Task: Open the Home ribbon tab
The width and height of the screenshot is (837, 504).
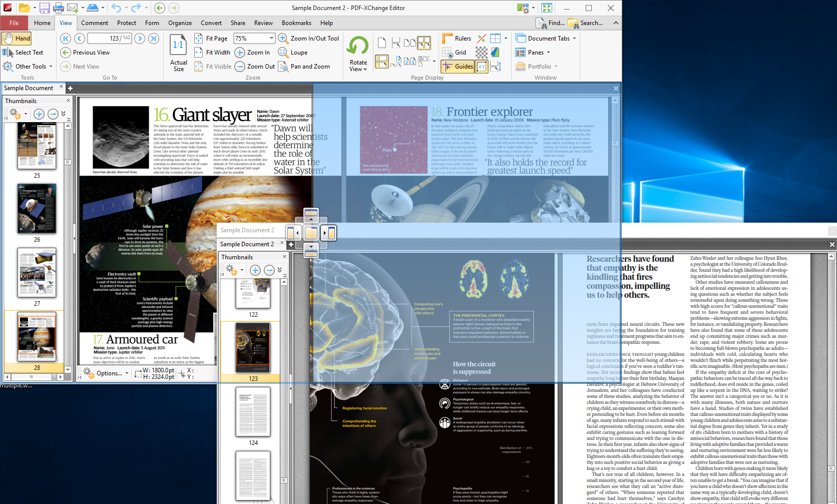Action: pyautogui.click(x=43, y=23)
